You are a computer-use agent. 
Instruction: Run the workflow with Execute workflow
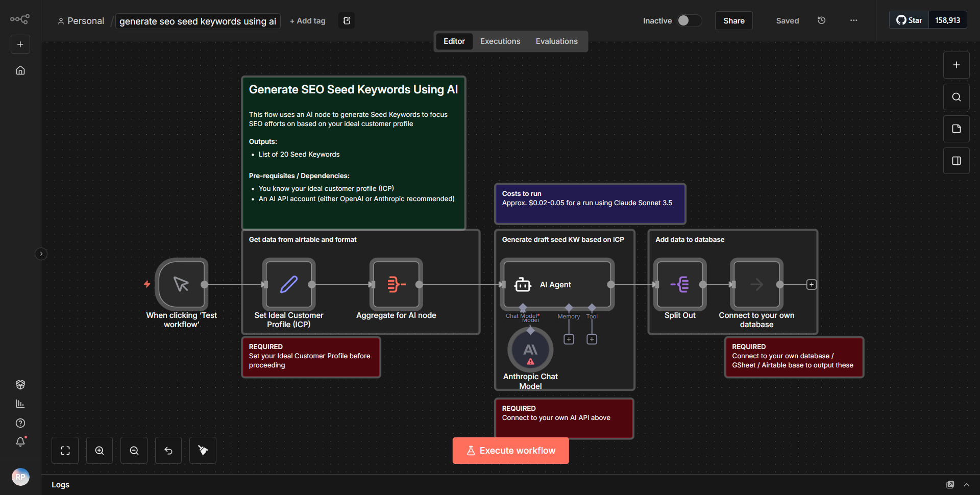(510, 450)
